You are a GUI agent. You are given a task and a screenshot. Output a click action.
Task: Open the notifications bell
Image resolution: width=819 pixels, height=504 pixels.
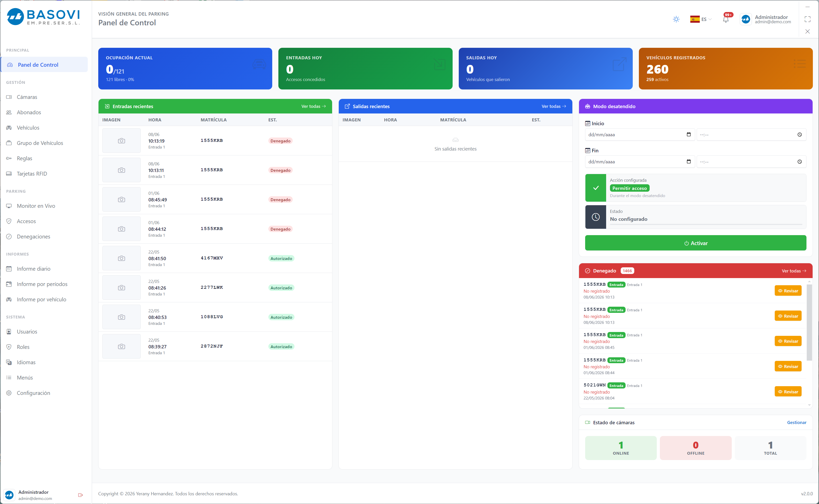(726, 19)
